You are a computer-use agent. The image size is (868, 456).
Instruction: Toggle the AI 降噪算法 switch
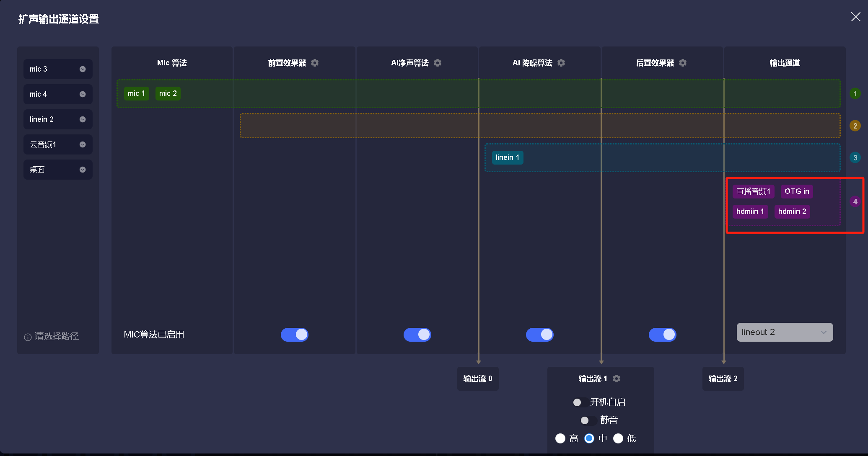coord(540,335)
